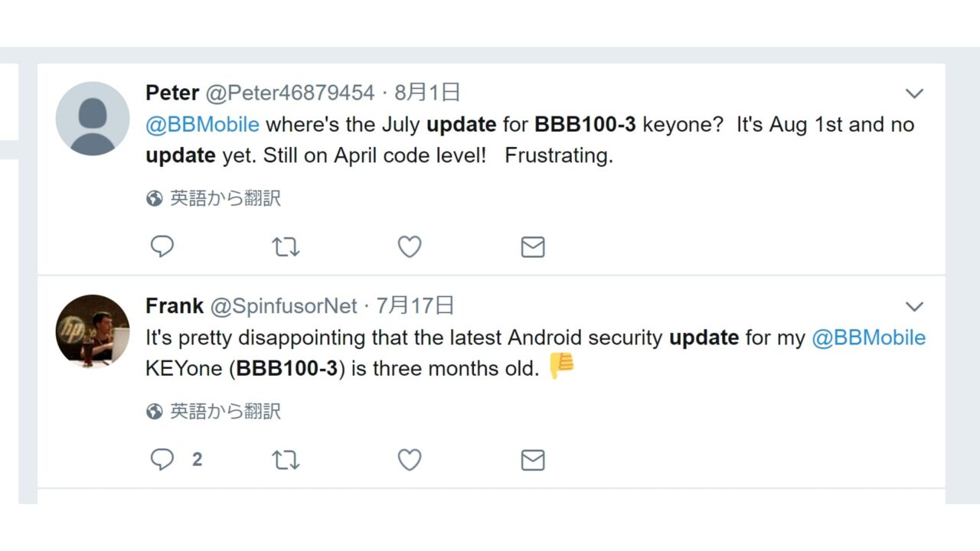Open the dropdown menu on Peter's tweet
980x551 pixels.
[x=914, y=93]
